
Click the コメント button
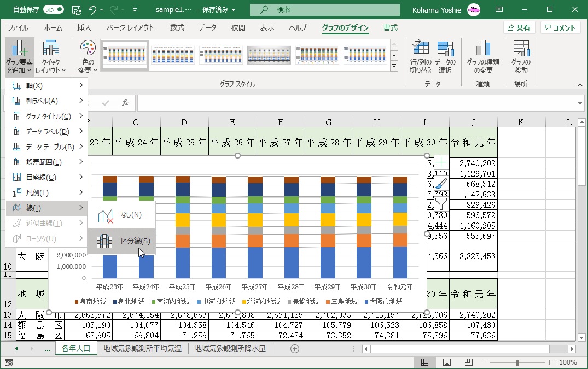(560, 28)
